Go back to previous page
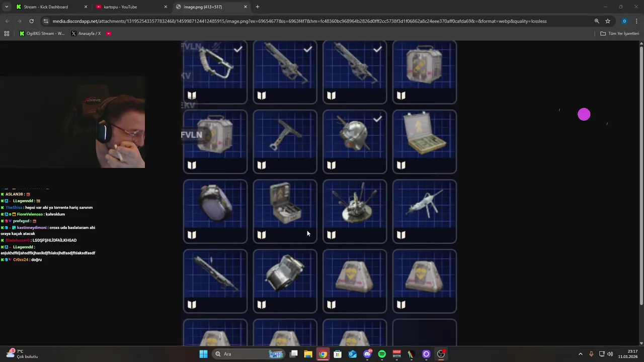Image resolution: width=644 pixels, height=362 pixels. point(7,21)
